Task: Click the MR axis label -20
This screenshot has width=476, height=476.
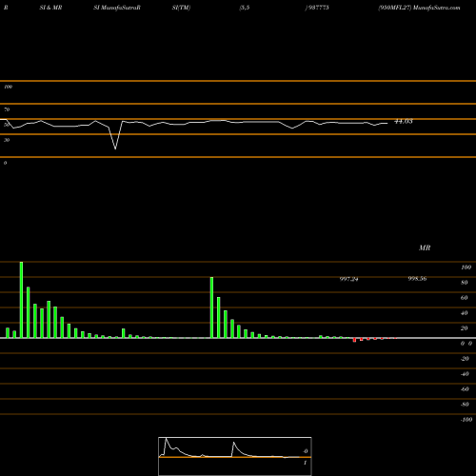Action: pyautogui.click(x=465, y=359)
